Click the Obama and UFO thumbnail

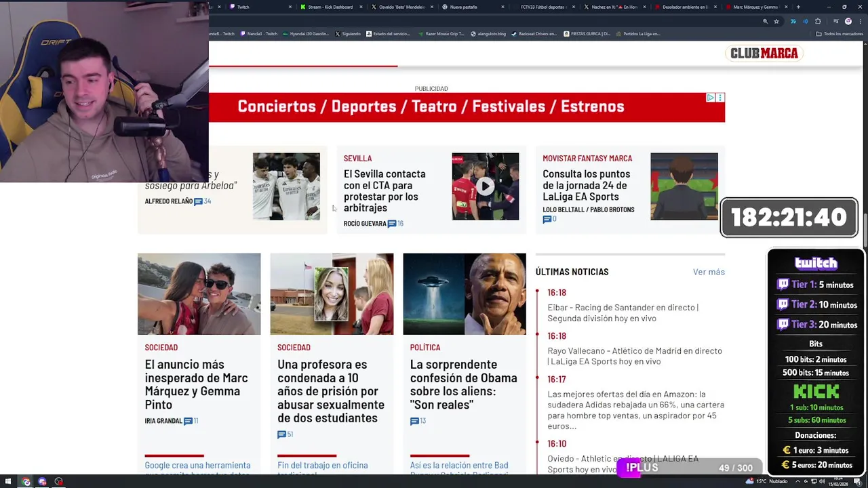point(465,293)
